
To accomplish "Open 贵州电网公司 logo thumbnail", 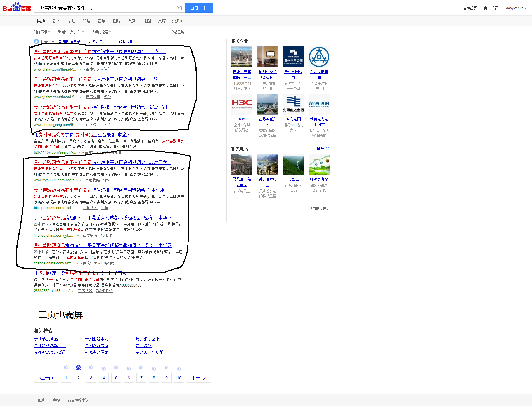I will (293, 57).
